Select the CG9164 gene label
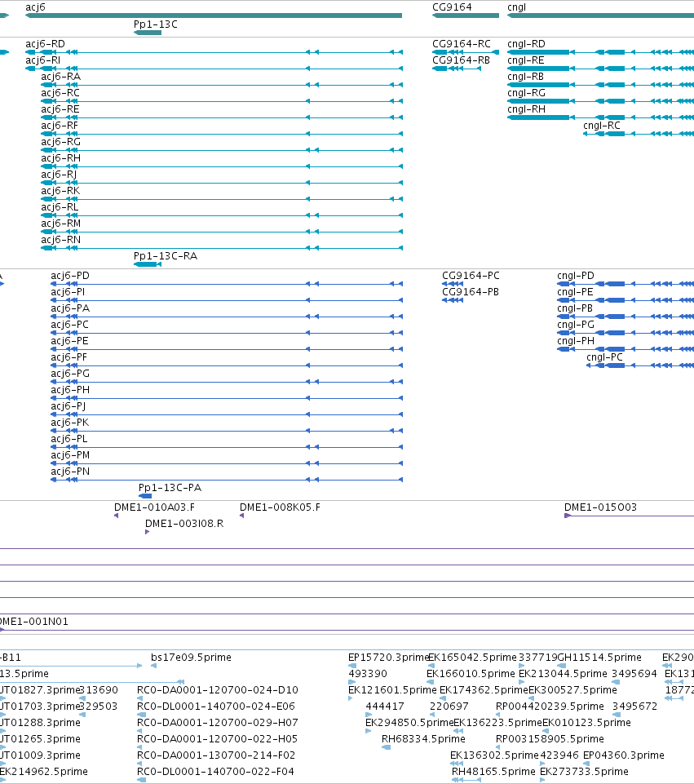 [452, 7]
